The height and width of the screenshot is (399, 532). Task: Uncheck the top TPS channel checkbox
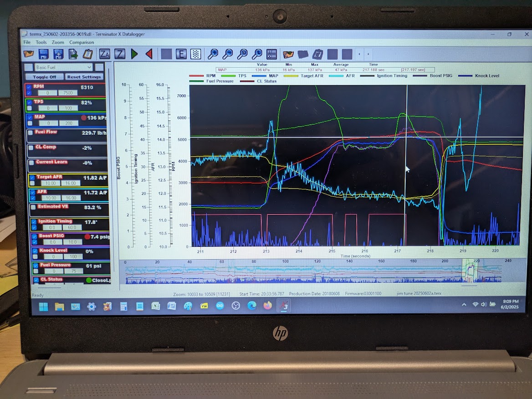30,102
